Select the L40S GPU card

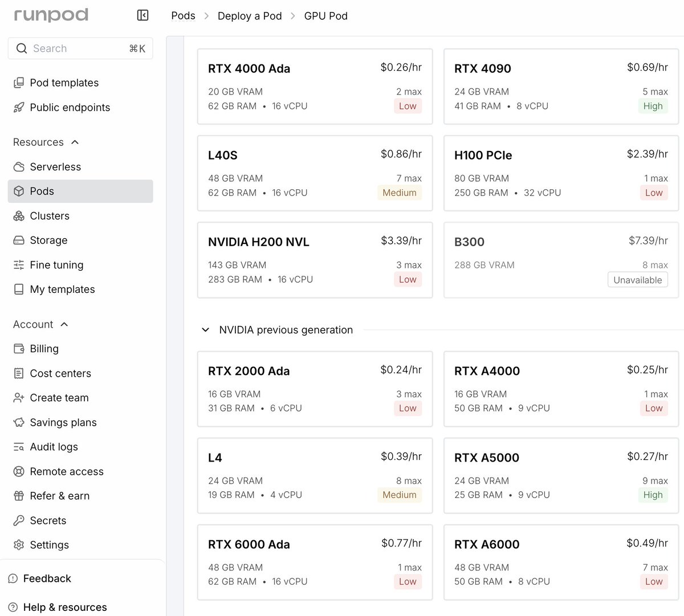coord(315,173)
